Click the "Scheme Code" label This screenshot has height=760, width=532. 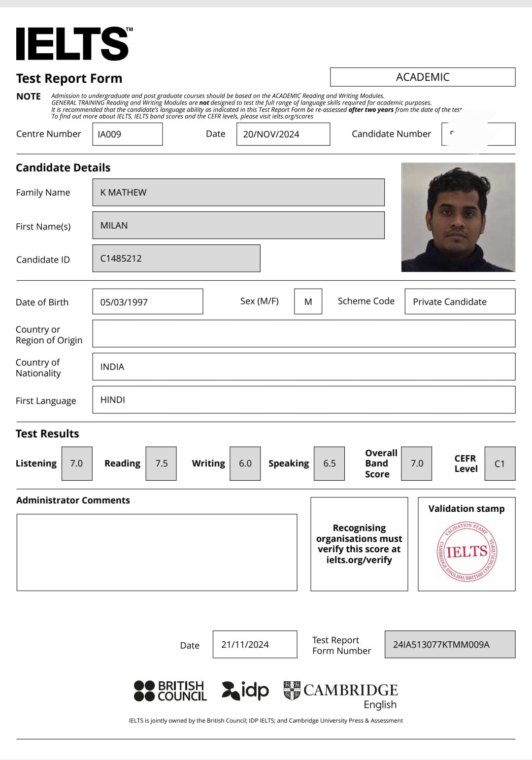coord(366,301)
